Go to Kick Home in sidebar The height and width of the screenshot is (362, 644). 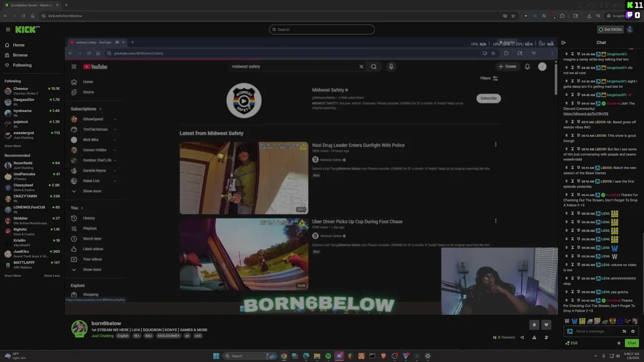coord(19,45)
